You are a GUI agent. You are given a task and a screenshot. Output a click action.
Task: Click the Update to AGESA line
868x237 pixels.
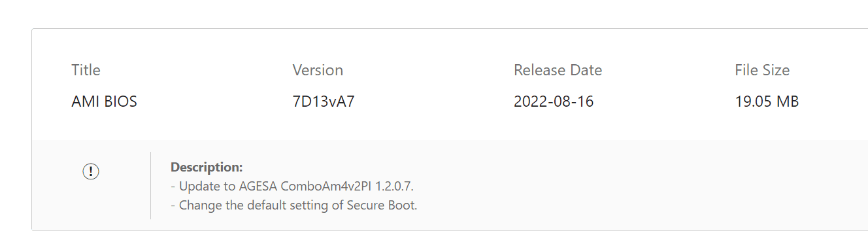click(292, 186)
